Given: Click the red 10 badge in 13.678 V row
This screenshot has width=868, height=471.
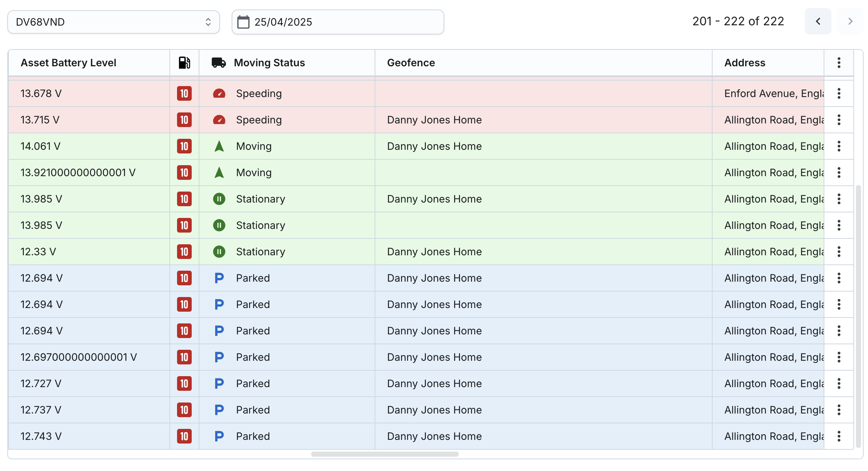Looking at the screenshot, I should pyautogui.click(x=184, y=93).
